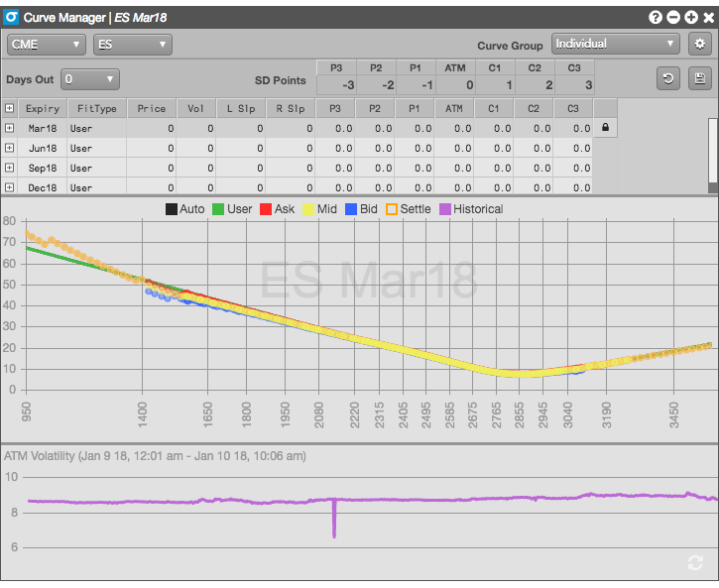Click the 2855 strike label on x-axis
The width and height of the screenshot is (719, 588).
click(x=519, y=415)
